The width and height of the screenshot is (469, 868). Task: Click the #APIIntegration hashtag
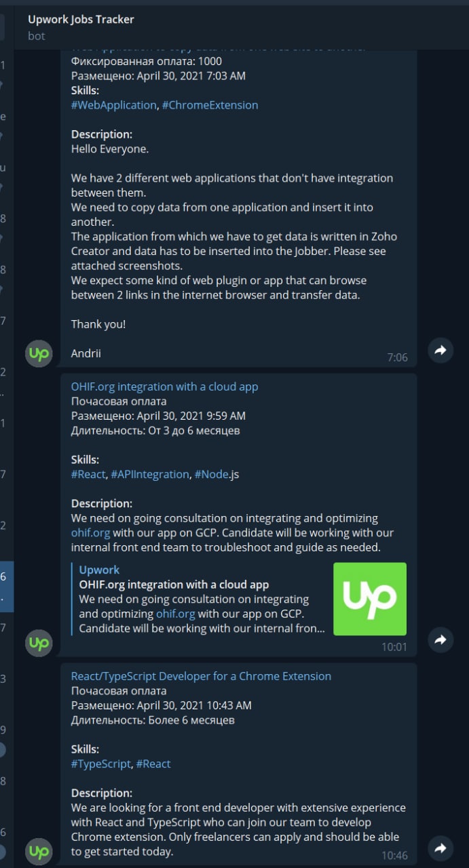click(x=150, y=474)
